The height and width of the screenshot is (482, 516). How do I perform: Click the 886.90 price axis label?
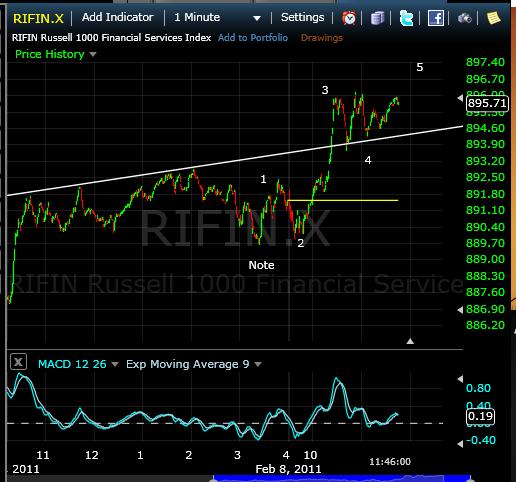[x=485, y=309]
